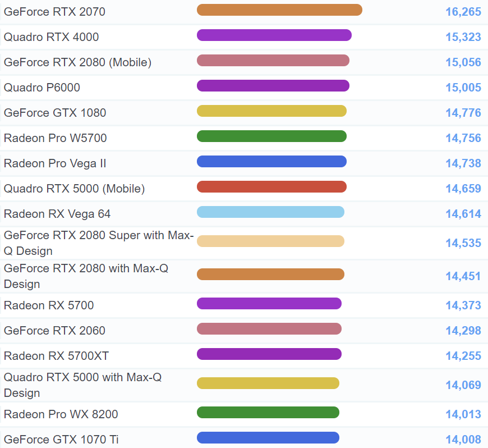Click the beige RTX 2080 Super Max-Q bar

[x=271, y=241]
